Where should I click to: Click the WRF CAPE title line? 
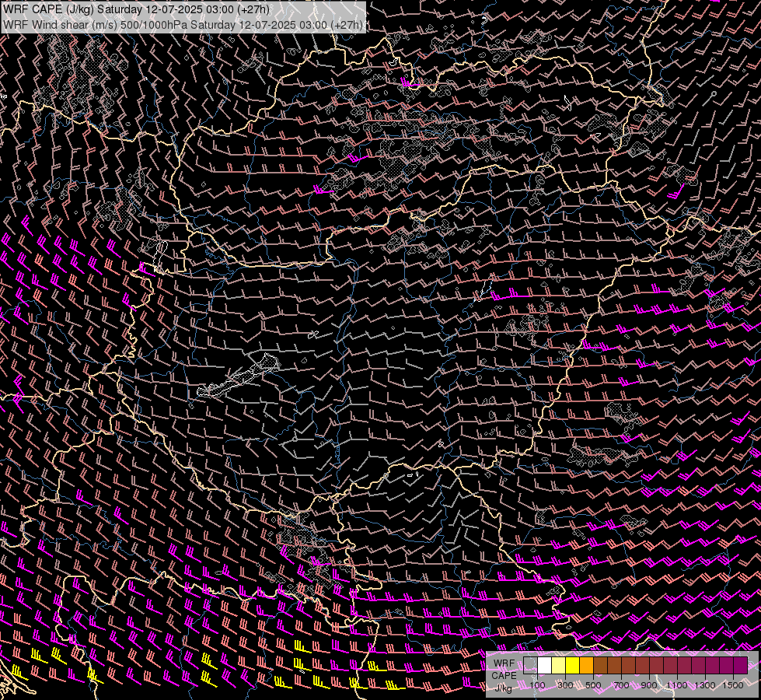click(x=137, y=9)
